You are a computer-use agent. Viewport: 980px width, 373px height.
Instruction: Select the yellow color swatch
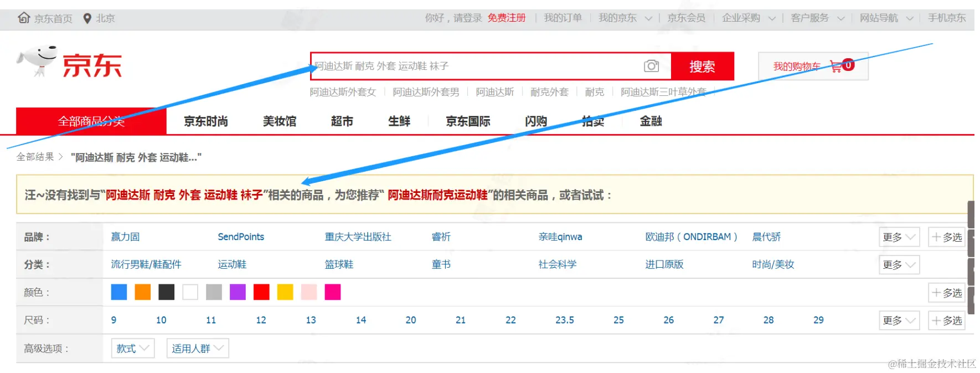(x=285, y=292)
